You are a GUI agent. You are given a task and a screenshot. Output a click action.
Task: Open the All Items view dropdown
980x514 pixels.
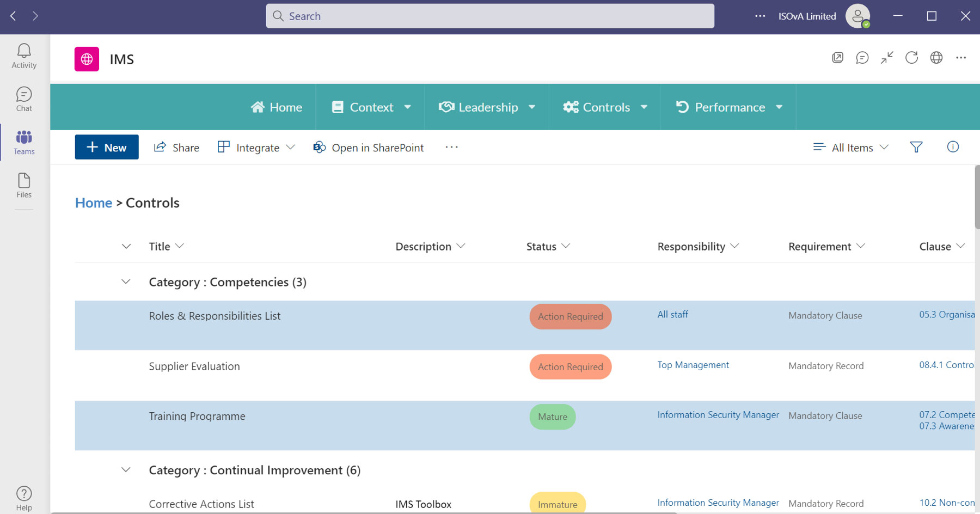(x=850, y=147)
